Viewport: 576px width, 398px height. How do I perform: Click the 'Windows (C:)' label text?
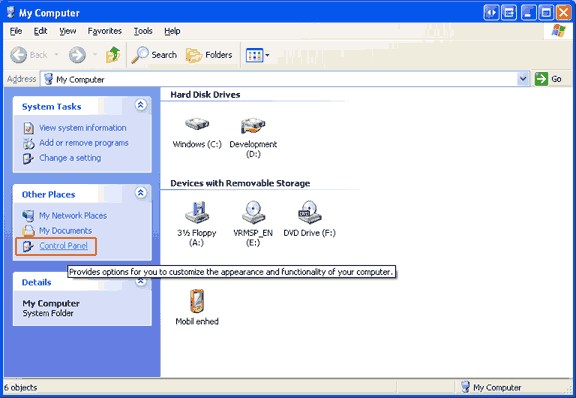click(x=197, y=144)
